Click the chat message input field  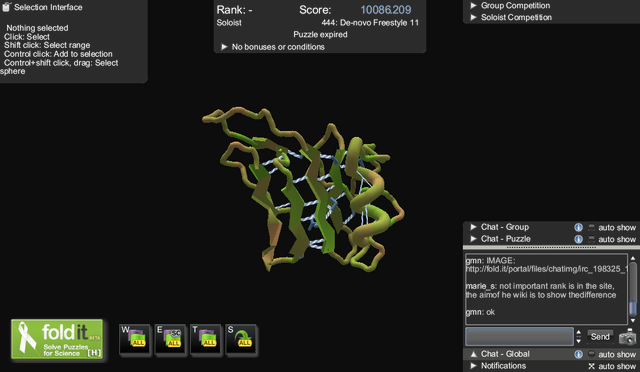(x=519, y=337)
